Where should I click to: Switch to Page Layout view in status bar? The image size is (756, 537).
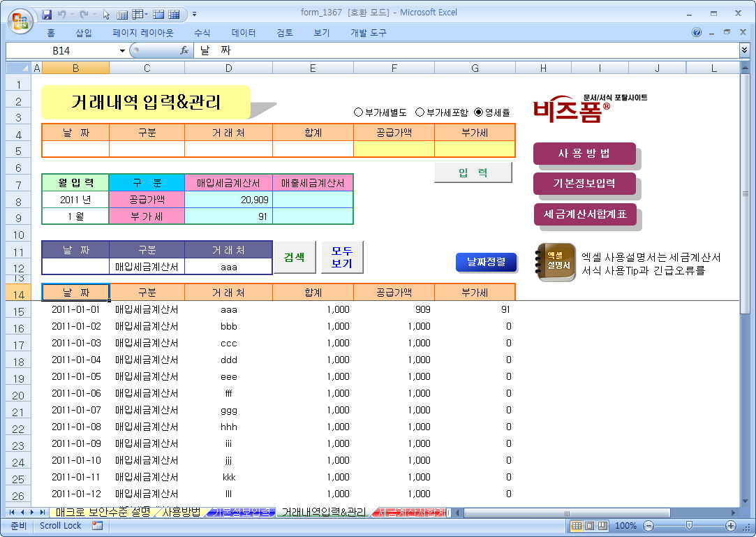point(589,526)
